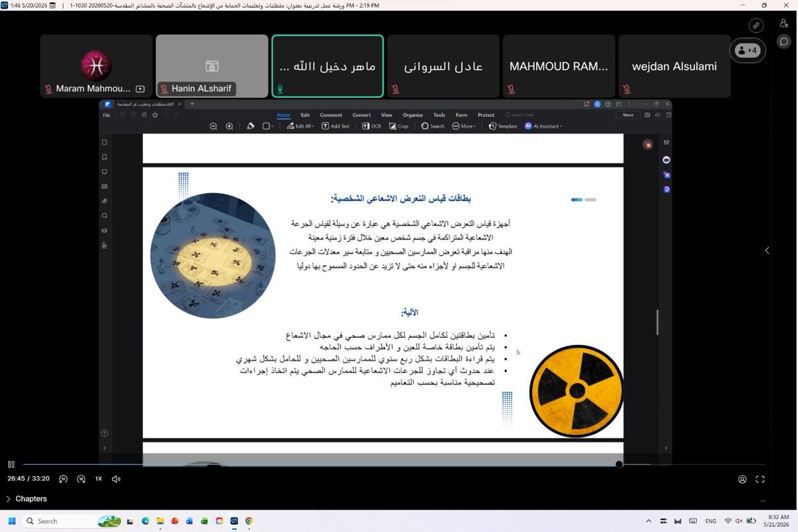Run the OCR tool

tap(372, 126)
